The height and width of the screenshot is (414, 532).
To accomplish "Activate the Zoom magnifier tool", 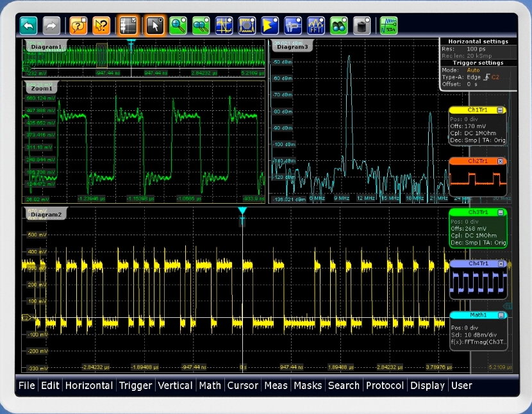I will click(x=178, y=26).
